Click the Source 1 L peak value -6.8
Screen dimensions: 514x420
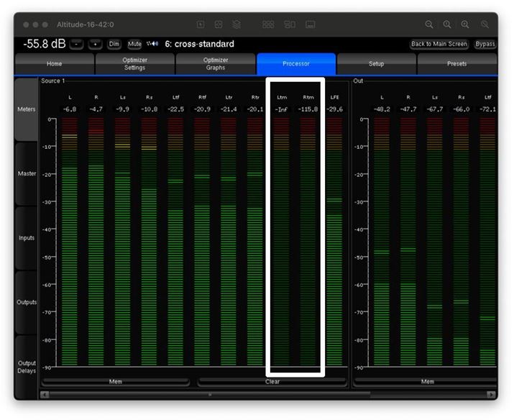click(70, 109)
